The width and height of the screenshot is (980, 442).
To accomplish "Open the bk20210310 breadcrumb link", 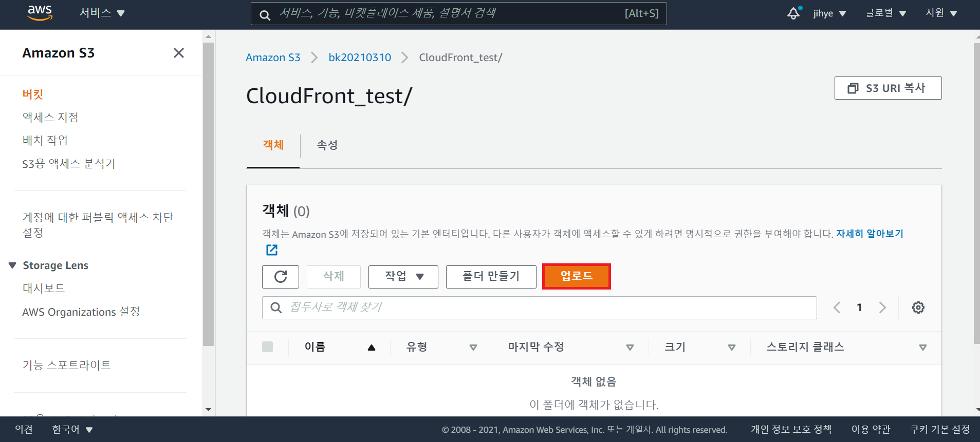I will coord(360,57).
